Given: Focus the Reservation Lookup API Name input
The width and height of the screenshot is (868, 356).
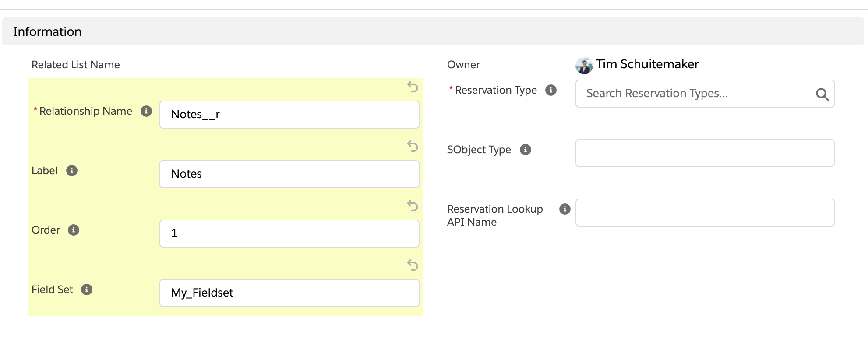Looking at the screenshot, I should tap(705, 213).
